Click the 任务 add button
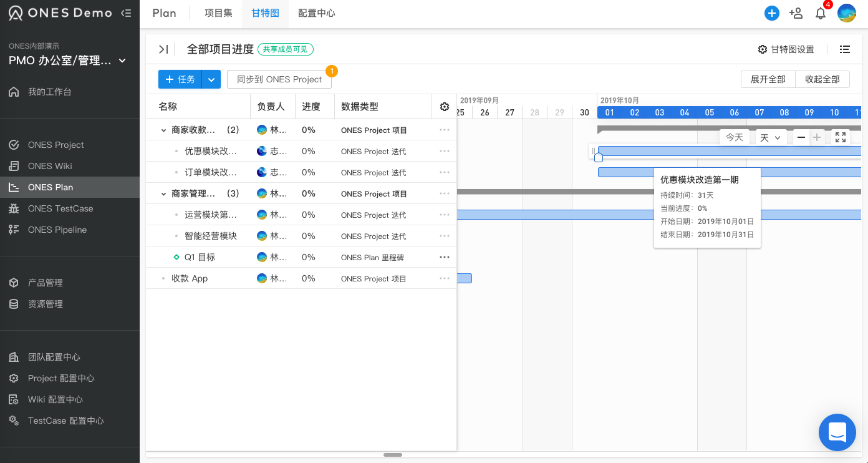 click(x=180, y=79)
